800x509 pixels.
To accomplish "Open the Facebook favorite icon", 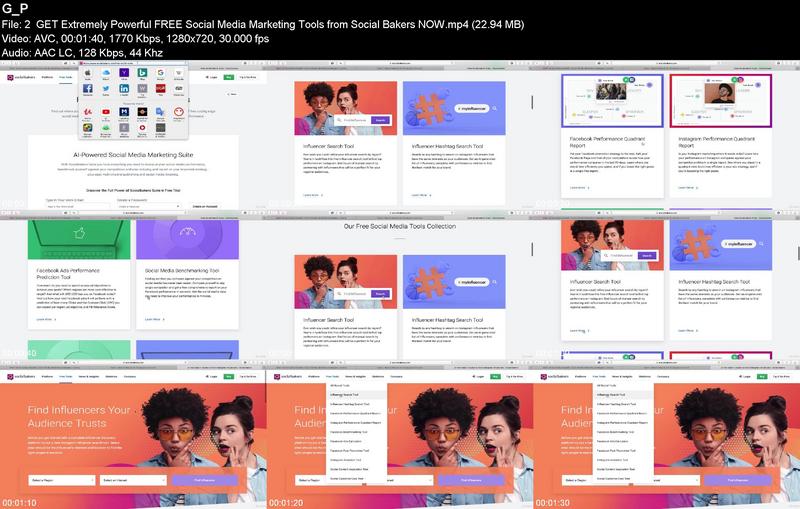I will (88, 88).
